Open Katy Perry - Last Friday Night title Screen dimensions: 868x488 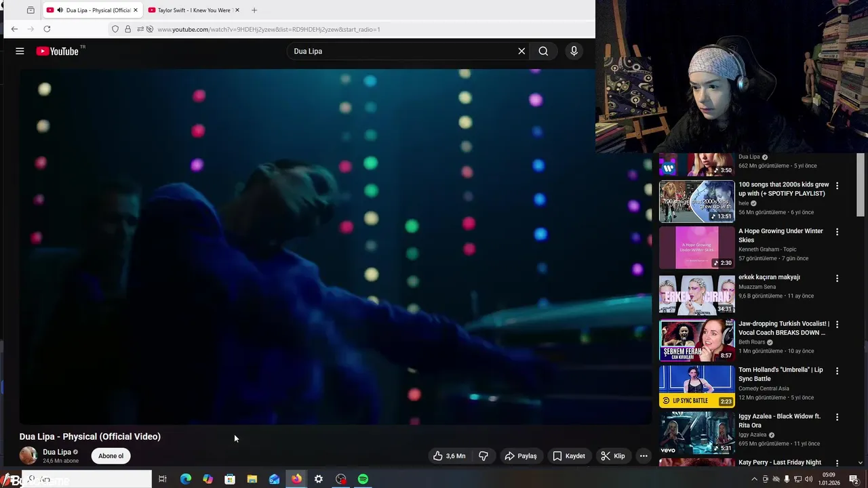click(780, 462)
